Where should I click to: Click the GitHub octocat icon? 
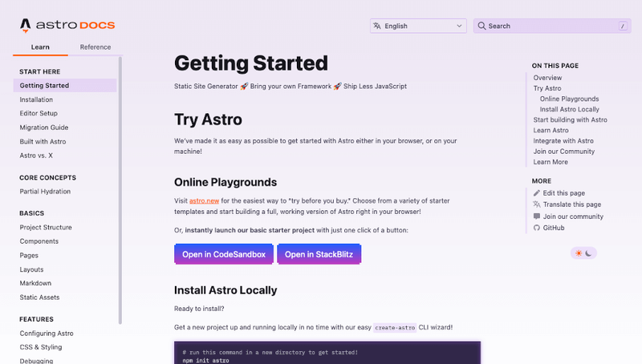click(537, 228)
